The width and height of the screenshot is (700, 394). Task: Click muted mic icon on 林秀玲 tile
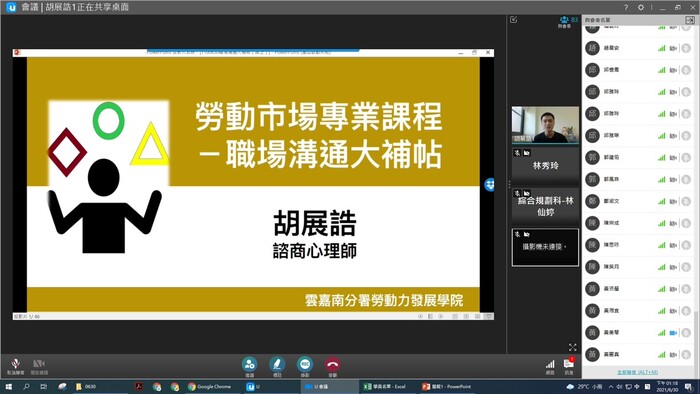(517, 153)
